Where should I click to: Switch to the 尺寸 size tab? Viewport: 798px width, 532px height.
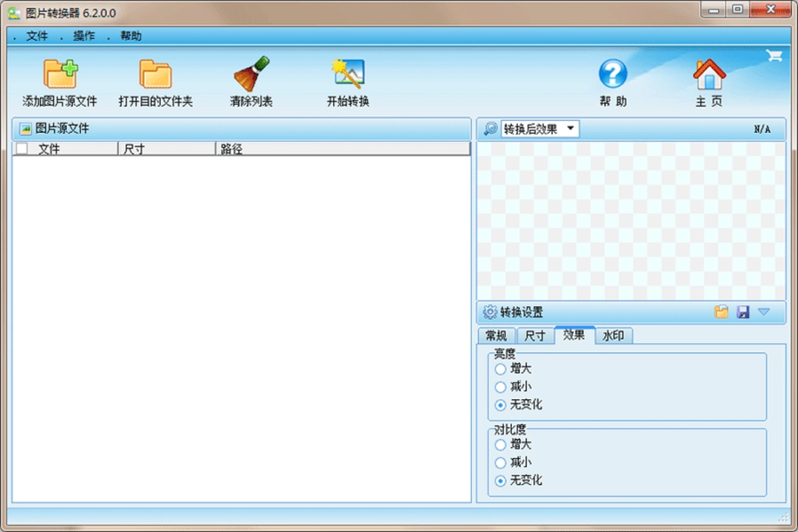tap(535, 335)
